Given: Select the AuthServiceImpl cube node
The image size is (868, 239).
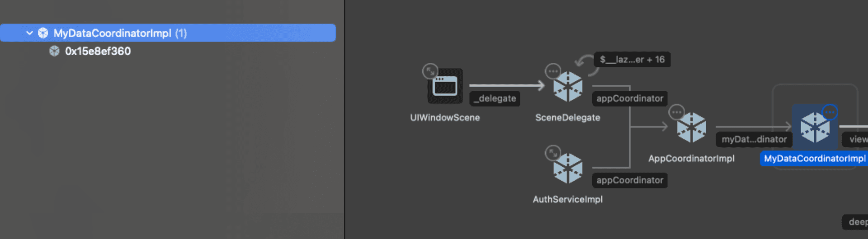Looking at the screenshot, I should [x=568, y=169].
